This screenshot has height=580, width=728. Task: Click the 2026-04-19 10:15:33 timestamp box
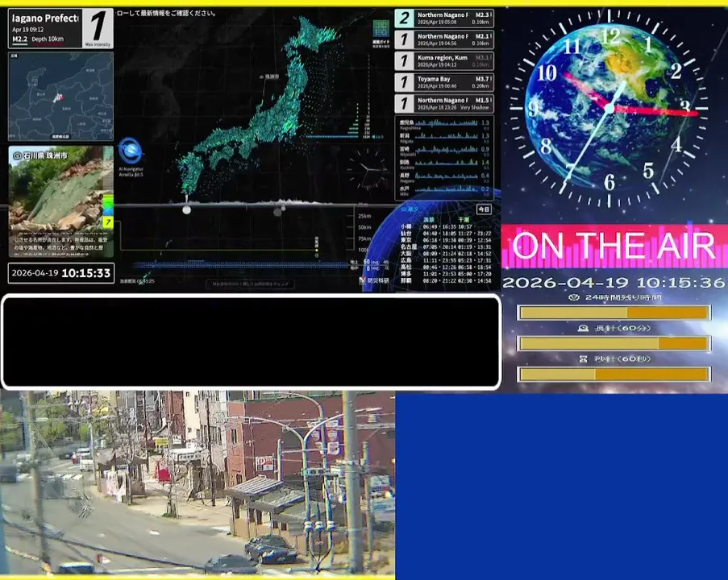[x=60, y=273]
